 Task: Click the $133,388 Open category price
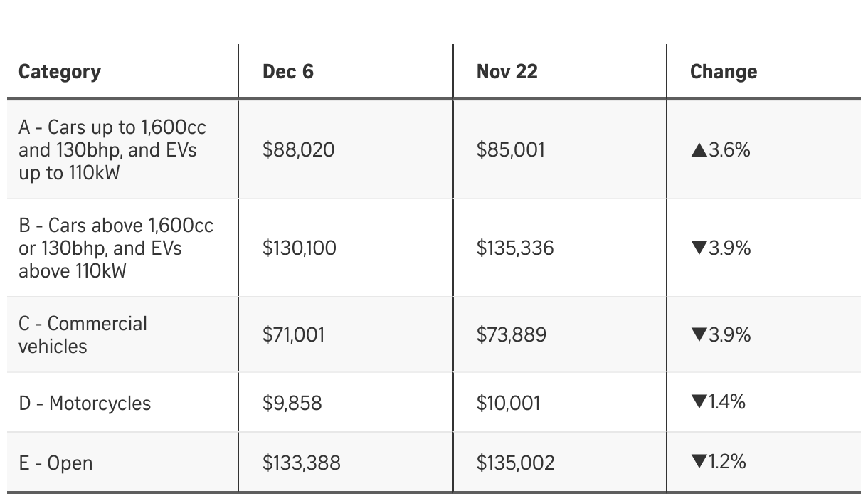(x=302, y=463)
